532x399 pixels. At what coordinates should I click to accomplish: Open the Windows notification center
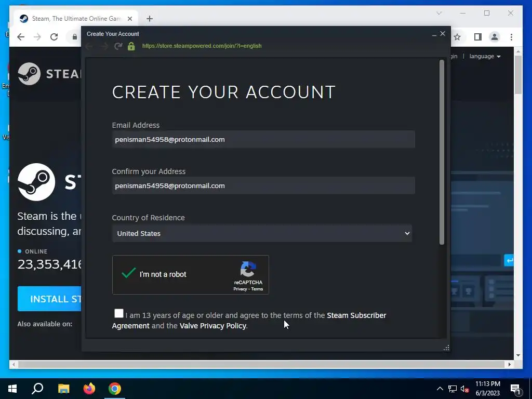coord(515,389)
